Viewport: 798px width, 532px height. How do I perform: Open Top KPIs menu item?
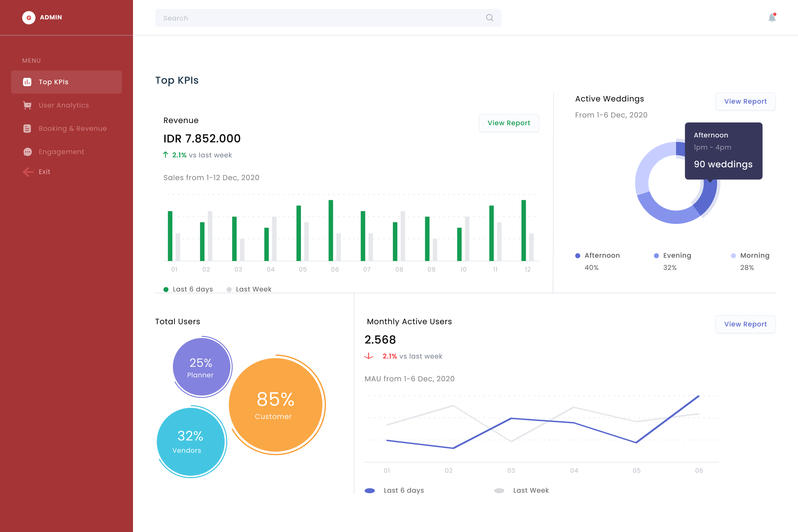(x=66, y=82)
